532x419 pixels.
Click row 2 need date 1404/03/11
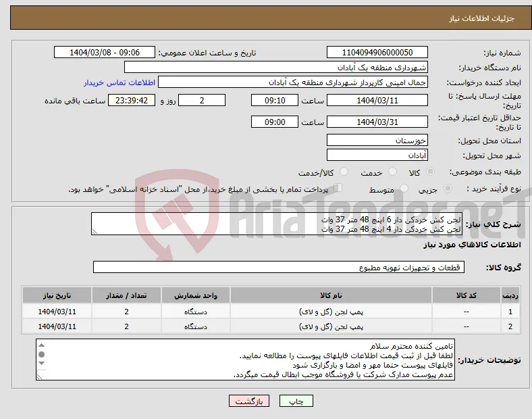tap(57, 326)
